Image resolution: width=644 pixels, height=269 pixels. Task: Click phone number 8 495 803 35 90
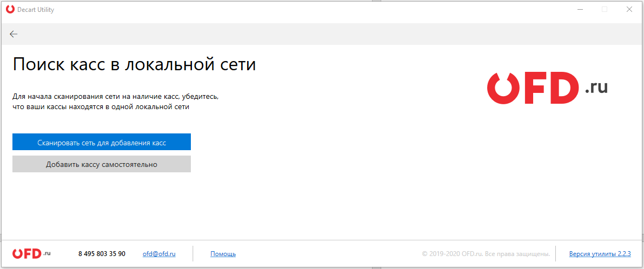click(x=102, y=254)
